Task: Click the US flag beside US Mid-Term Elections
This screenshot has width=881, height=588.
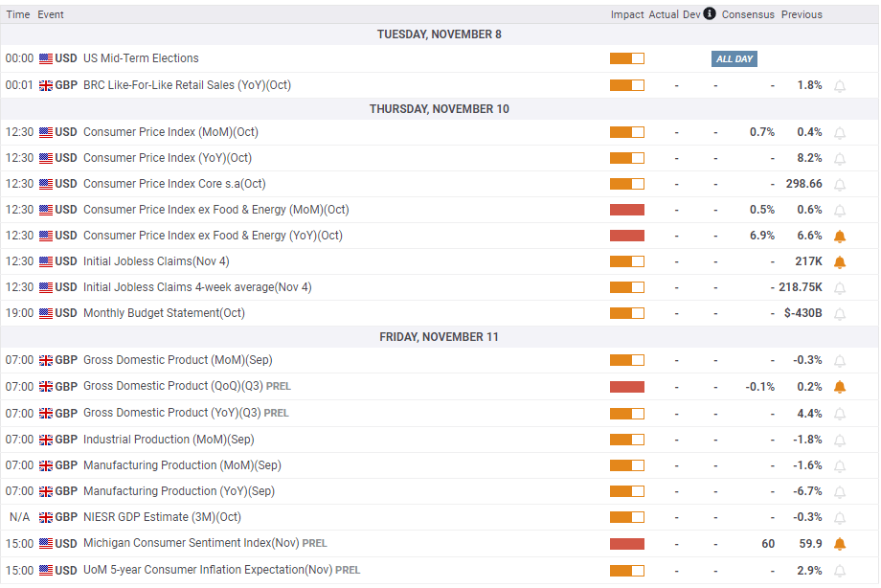Action: coord(46,59)
